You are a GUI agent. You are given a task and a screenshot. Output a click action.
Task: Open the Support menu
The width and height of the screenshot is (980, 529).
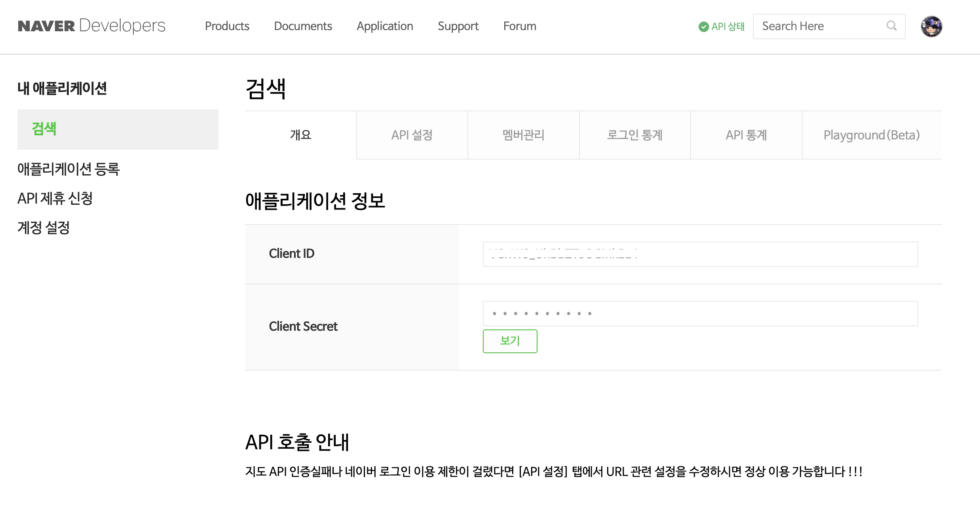pyautogui.click(x=458, y=26)
